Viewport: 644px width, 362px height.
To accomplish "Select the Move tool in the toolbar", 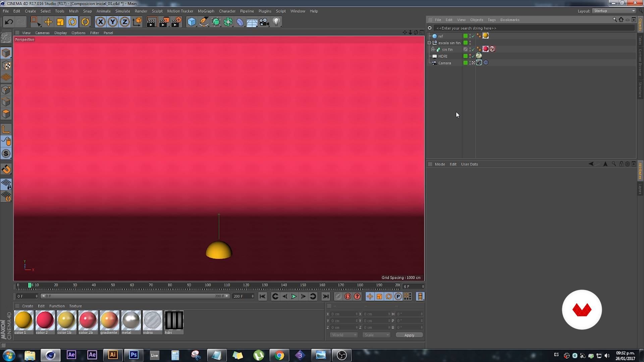I will pos(48,22).
